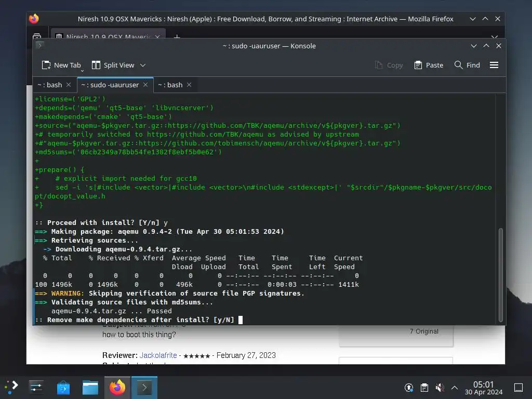Close the sudo -uauruser tab
The height and width of the screenshot is (399, 532).
click(x=145, y=85)
